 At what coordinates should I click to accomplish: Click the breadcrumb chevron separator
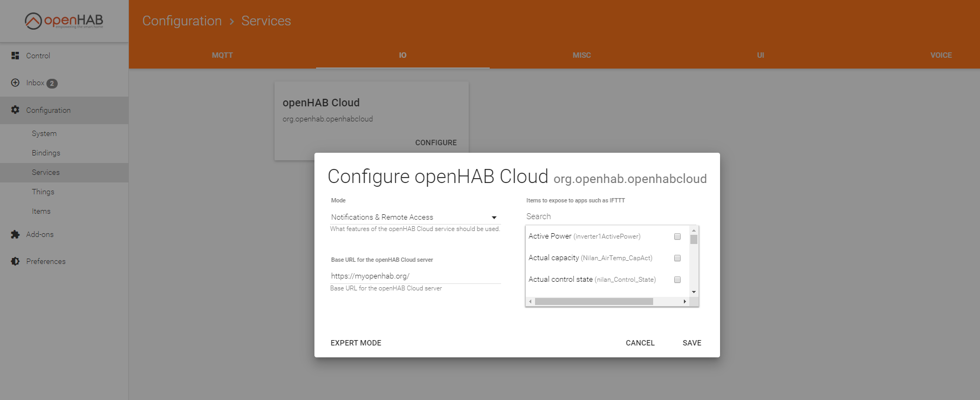[x=232, y=21]
